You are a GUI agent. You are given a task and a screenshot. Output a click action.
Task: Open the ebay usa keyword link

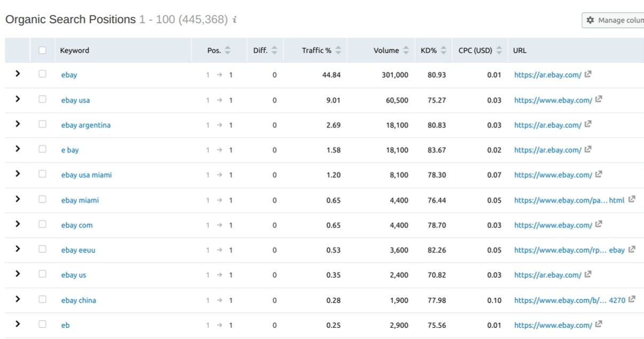[75, 100]
